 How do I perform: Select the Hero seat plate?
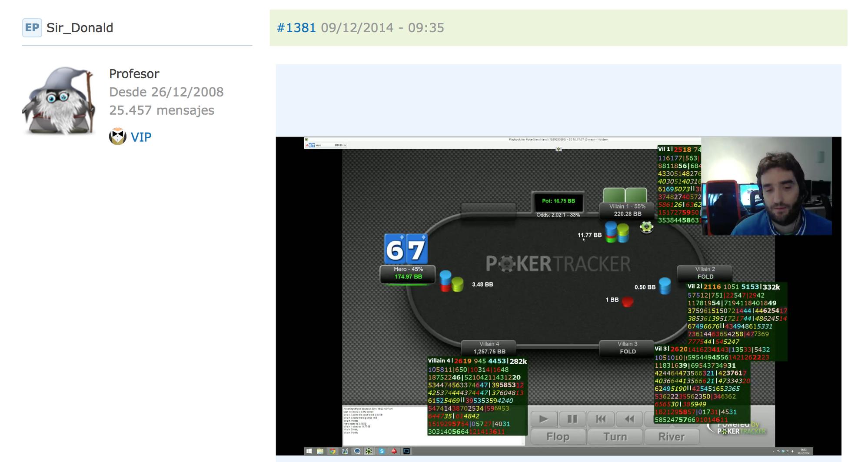coord(408,274)
